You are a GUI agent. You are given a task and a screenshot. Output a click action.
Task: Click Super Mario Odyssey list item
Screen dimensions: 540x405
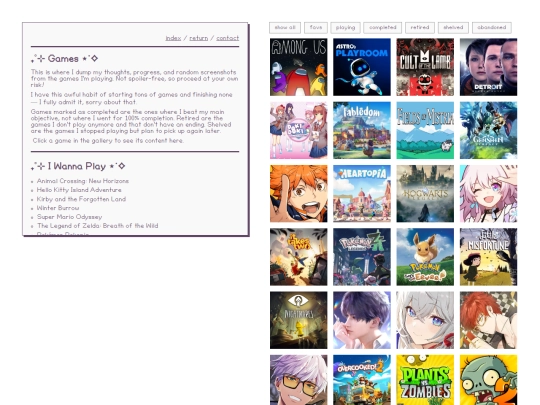(70, 217)
